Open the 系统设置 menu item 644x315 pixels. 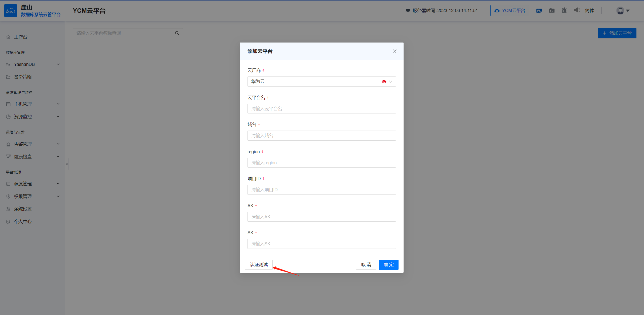click(x=23, y=209)
